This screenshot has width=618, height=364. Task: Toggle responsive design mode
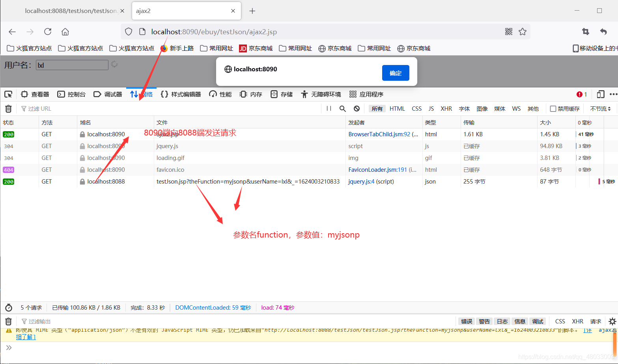click(601, 94)
